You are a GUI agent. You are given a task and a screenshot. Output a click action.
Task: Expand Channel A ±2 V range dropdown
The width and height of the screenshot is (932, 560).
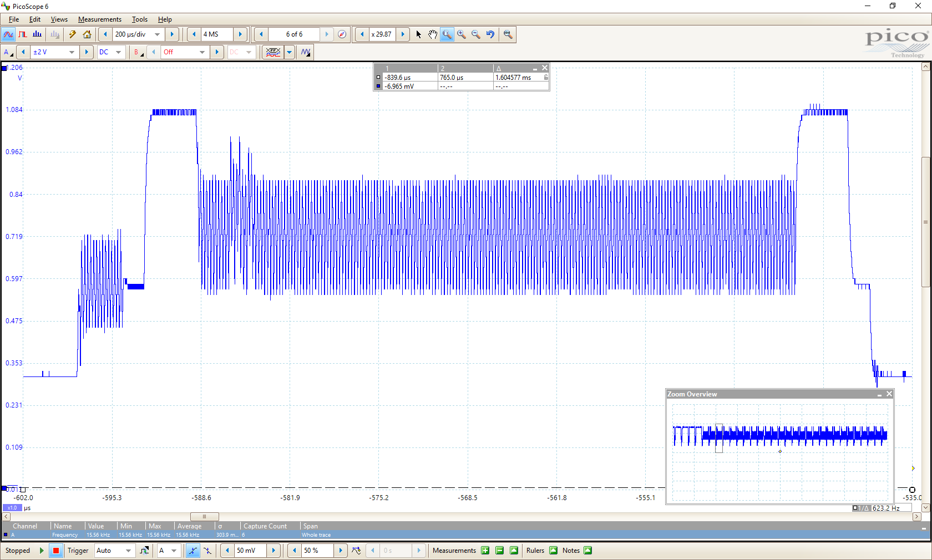coord(72,52)
